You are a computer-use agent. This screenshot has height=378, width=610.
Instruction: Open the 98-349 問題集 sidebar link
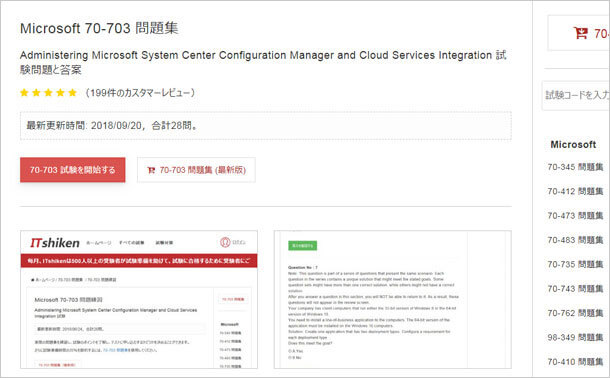pos(575,338)
